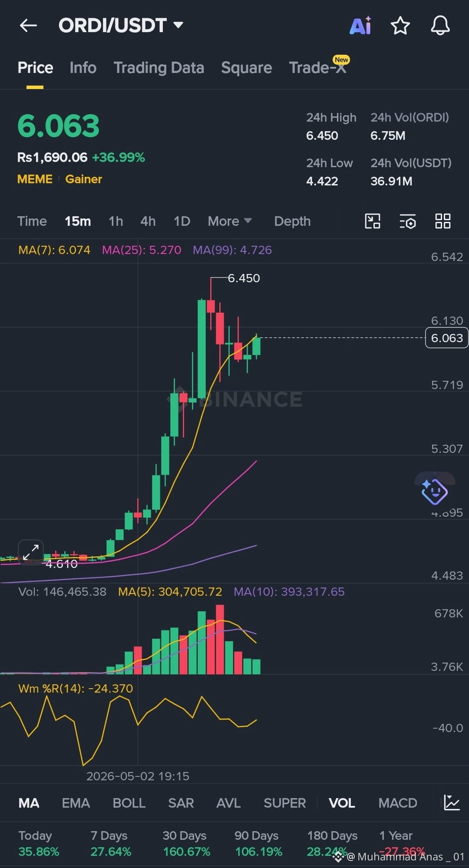Toggle the SUPER indicator

[x=284, y=803]
